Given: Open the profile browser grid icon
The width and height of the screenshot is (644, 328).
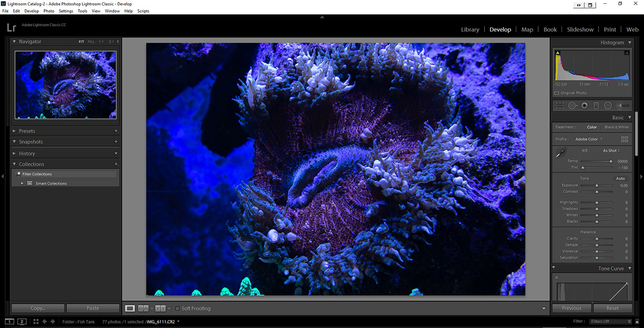Looking at the screenshot, I should tap(625, 139).
